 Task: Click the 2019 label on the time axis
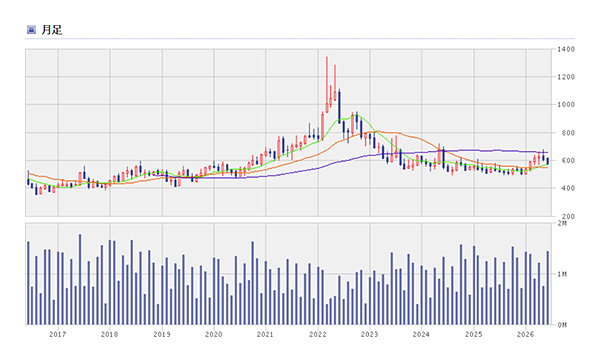pos(162,334)
